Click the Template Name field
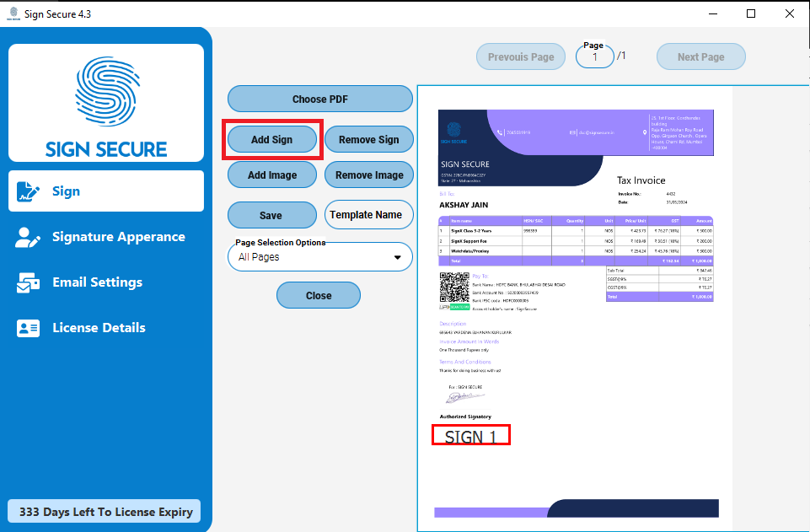The image size is (810, 532). coord(369,214)
